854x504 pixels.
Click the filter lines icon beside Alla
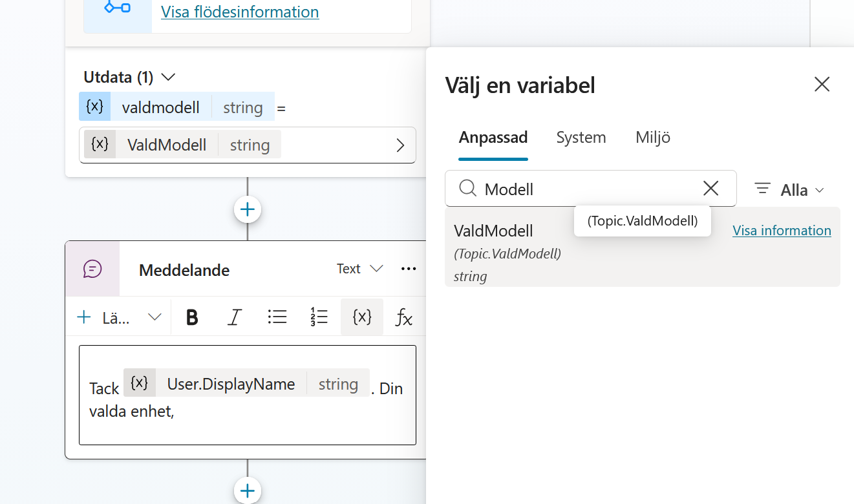click(763, 188)
